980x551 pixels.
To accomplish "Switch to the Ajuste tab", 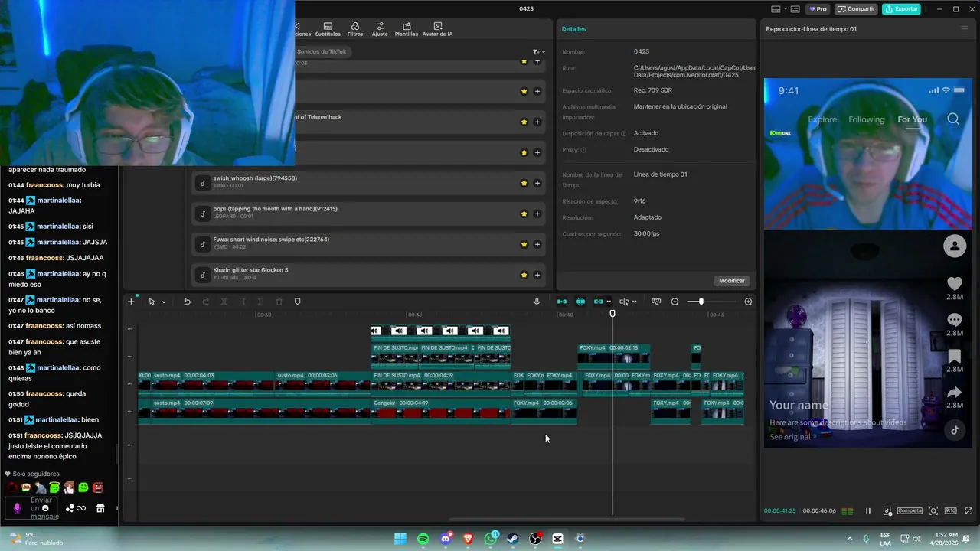I will [x=380, y=30].
